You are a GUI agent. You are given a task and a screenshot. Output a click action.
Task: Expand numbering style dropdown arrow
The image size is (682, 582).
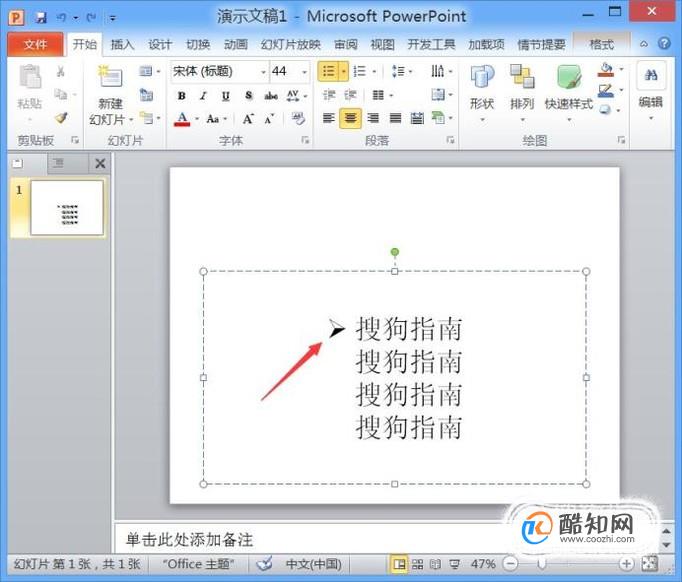click(x=374, y=71)
